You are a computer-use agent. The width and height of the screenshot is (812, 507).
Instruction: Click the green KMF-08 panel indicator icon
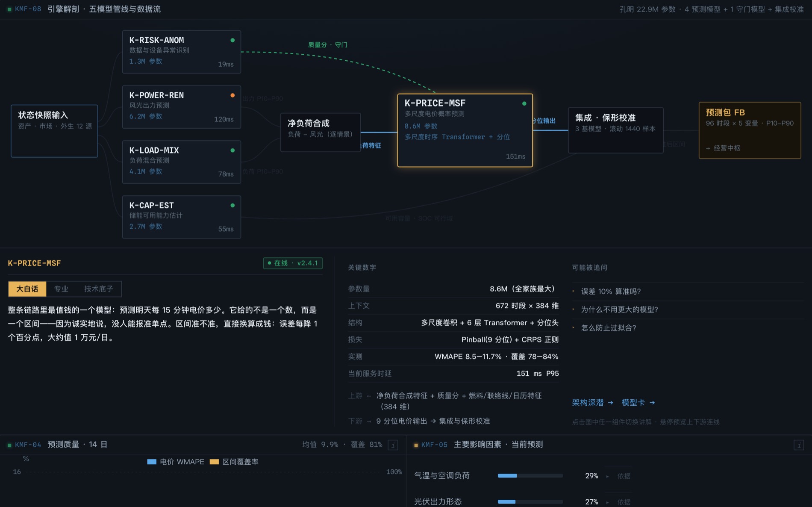click(x=9, y=9)
